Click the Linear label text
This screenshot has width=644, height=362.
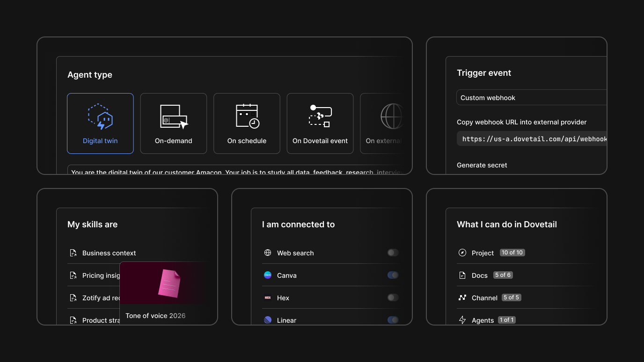pyautogui.click(x=286, y=320)
